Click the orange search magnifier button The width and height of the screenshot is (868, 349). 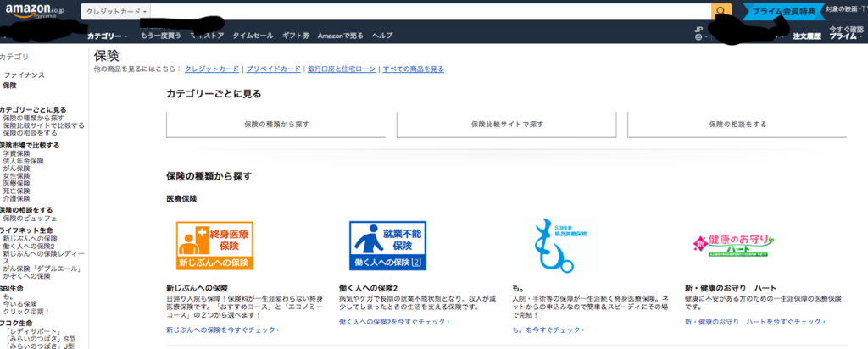(x=721, y=11)
